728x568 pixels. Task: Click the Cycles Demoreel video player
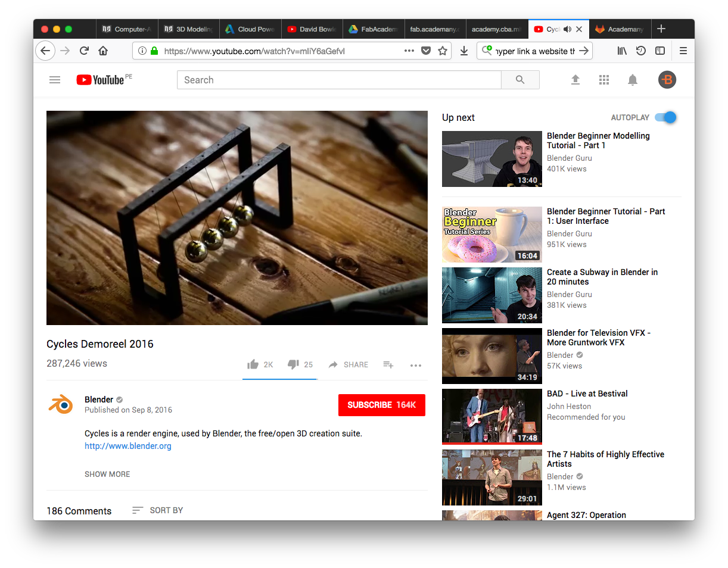click(237, 218)
